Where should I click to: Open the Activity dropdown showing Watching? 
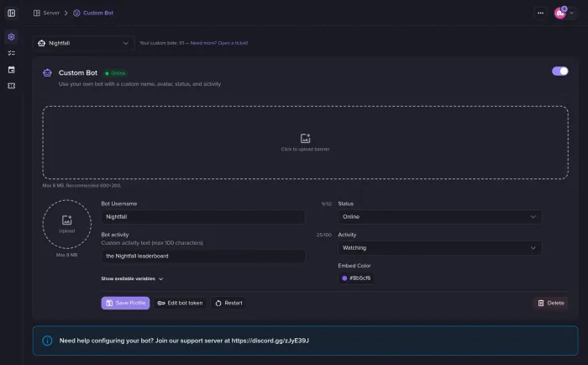tap(439, 248)
